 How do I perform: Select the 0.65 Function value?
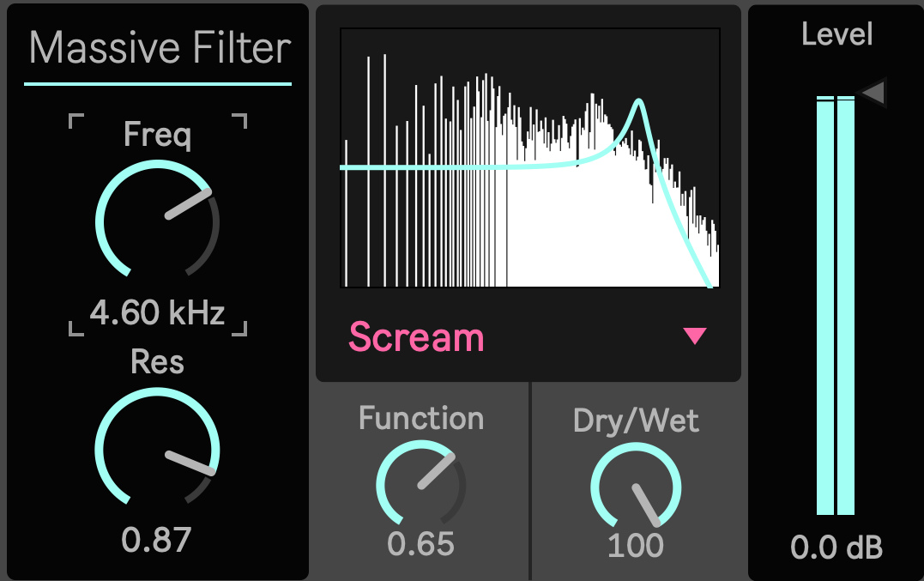point(420,544)
